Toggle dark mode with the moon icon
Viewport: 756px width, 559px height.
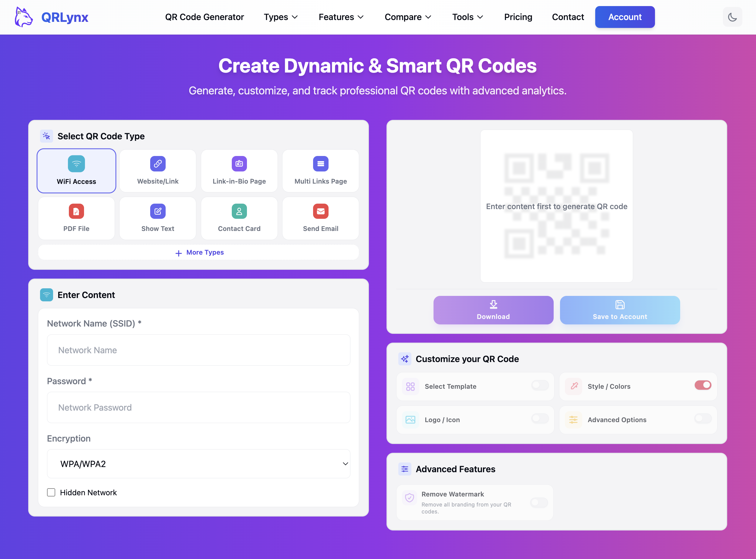pos(732,17)
